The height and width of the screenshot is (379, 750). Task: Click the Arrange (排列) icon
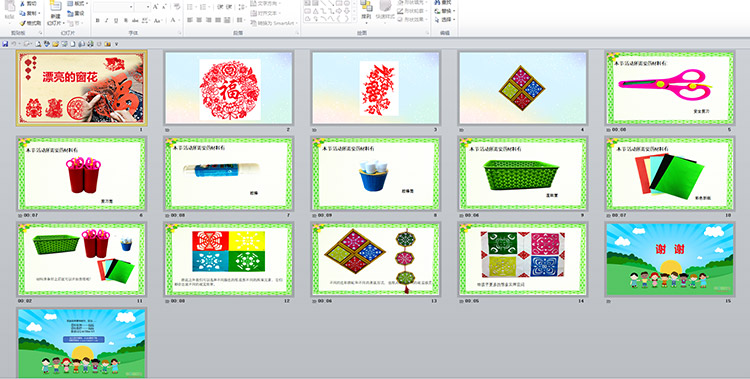tap(366, 6)
